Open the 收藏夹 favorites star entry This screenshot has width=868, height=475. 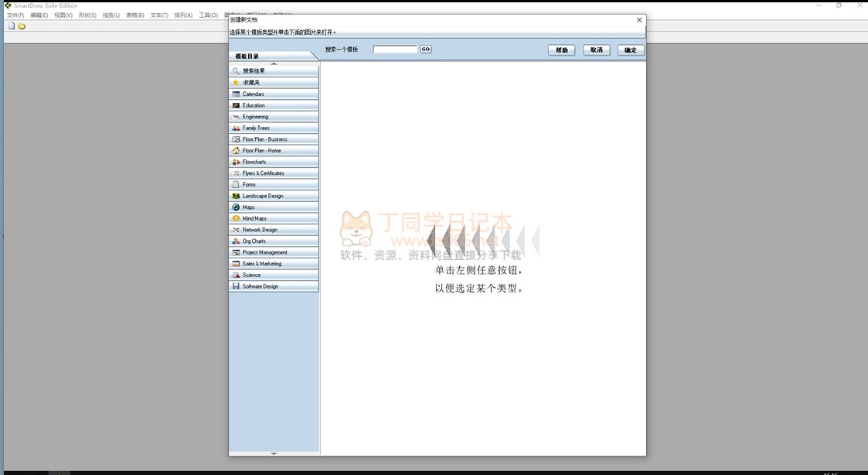[x=274, y=82]
